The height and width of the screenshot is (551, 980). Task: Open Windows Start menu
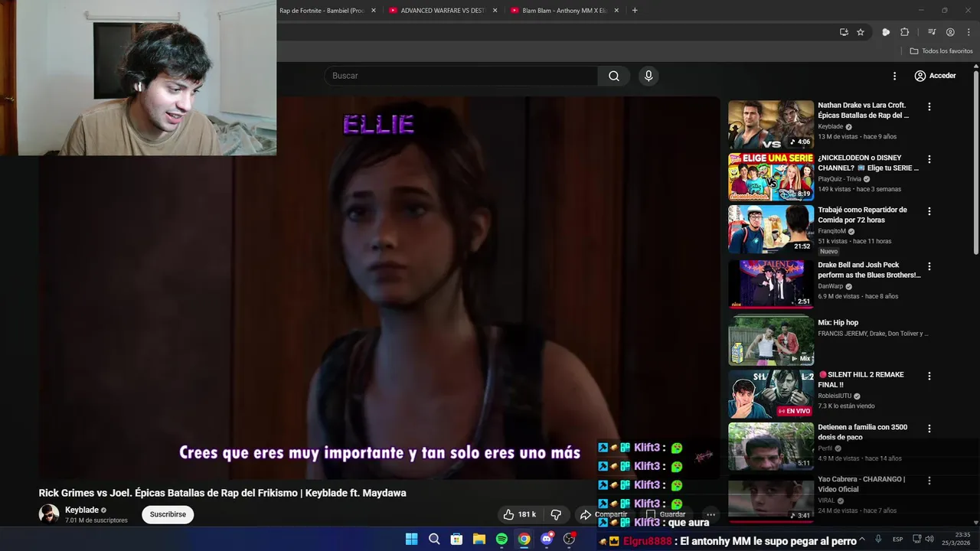click(411, 539)
